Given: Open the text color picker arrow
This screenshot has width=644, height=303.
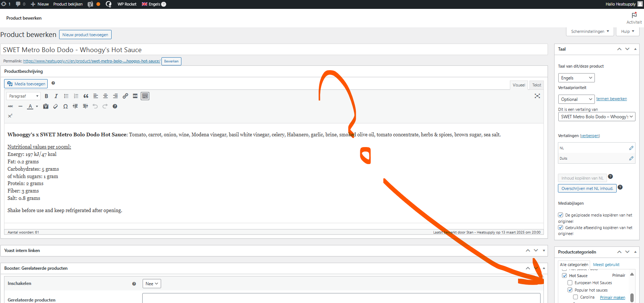Looking at the screenshot, I should [37, 106].
